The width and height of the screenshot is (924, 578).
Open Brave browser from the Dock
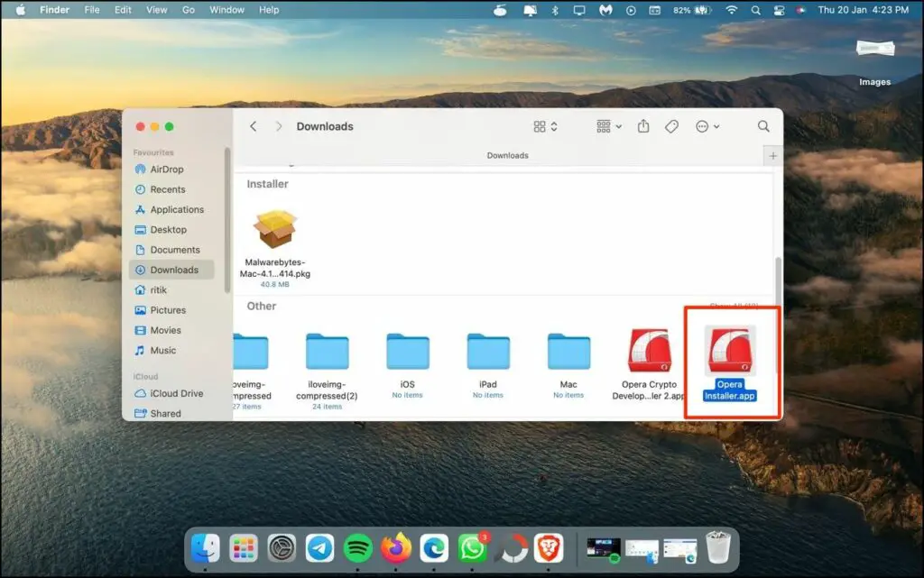[549, 548]
